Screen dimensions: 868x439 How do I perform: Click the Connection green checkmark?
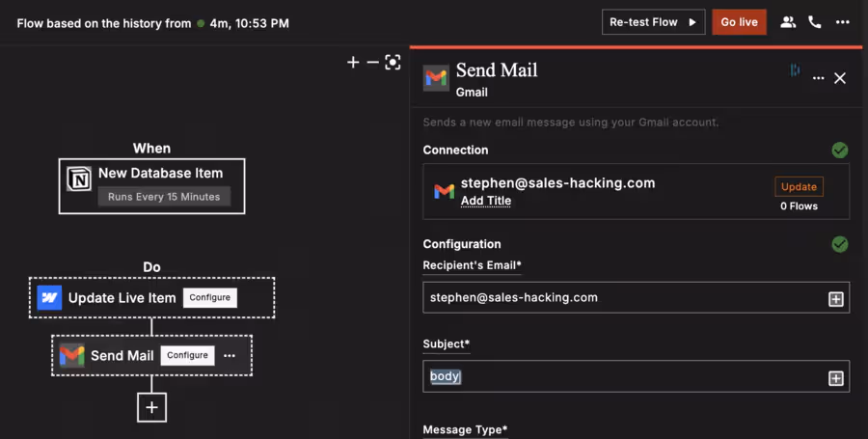[840, 150]
